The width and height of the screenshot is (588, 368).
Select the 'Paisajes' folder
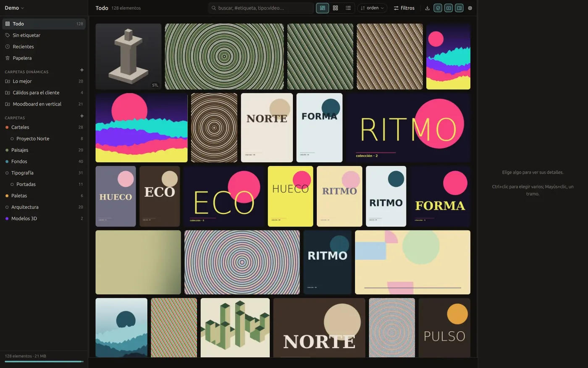(x=44, y=150)
